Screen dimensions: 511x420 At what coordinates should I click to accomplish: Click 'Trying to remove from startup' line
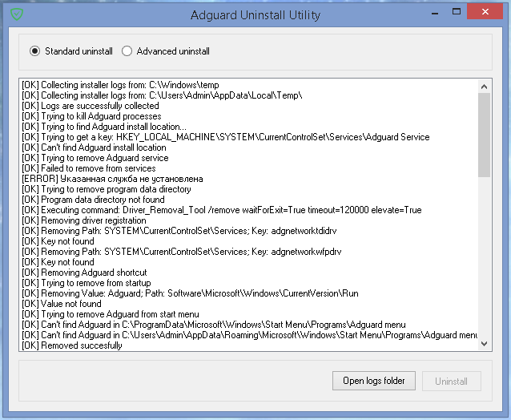(87, 284)
